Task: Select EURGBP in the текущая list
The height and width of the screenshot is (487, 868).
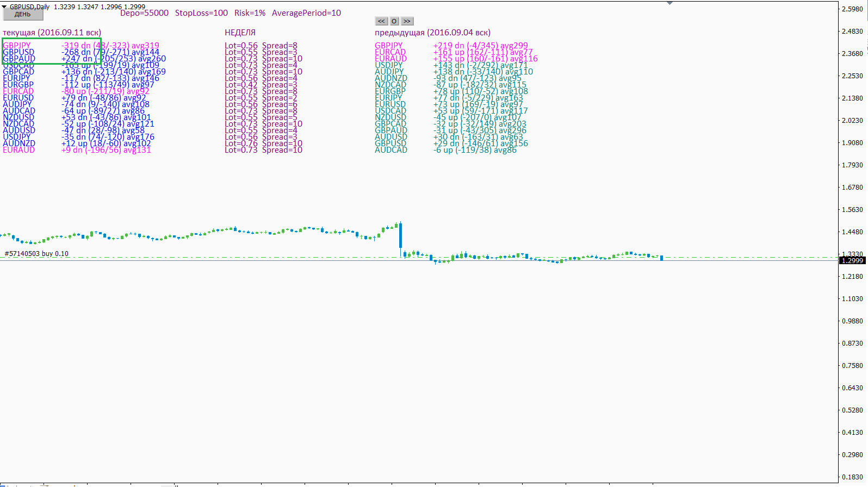Action: click(x=18, y=85)
